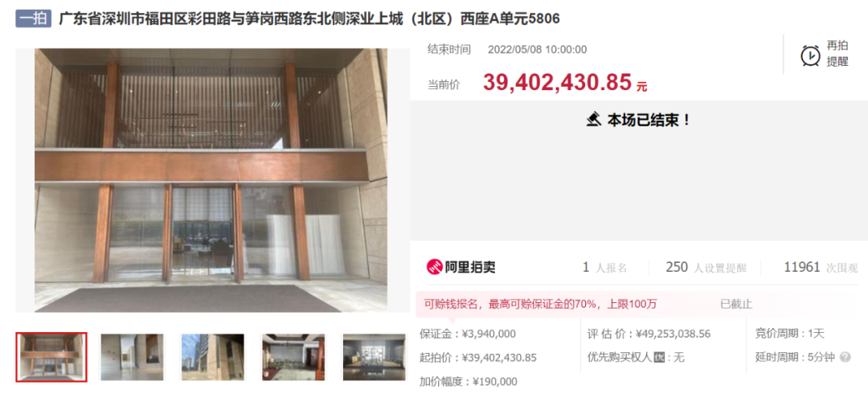Click the 250 人设置提醒 count

[x=706, y=268]
